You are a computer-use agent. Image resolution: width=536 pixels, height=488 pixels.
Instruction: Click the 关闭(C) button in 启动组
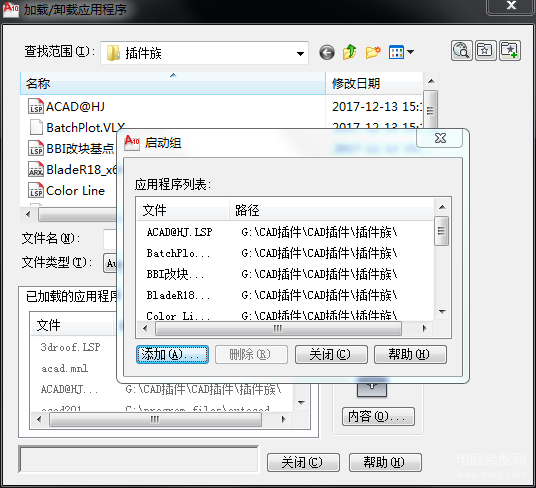[x=331, y=354]
